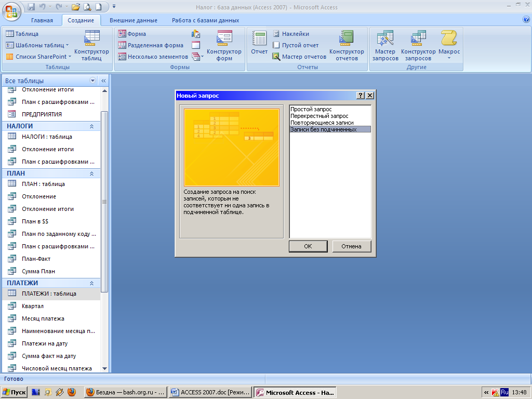Open Все таблицы navigation dropdown
532x399 pixels.
(x=92, y=81)
